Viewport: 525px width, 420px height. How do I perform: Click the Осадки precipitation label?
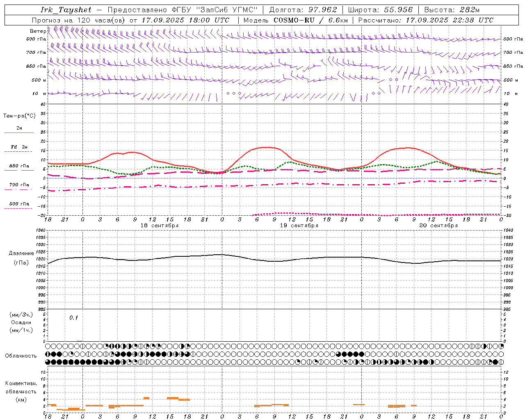(x=21, y=322)
